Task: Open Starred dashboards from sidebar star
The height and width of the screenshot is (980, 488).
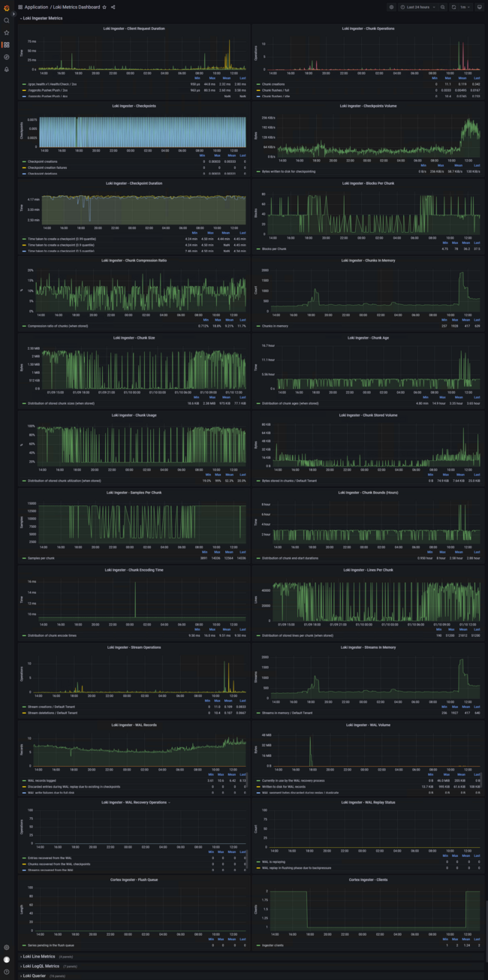Action: [7, 32]
